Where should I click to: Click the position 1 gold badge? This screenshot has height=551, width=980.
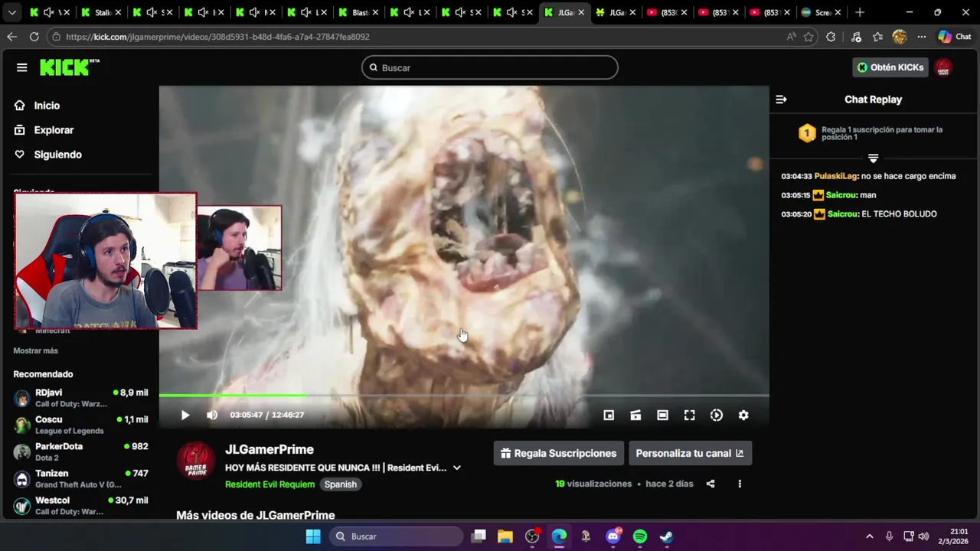(x=807, y=134)
